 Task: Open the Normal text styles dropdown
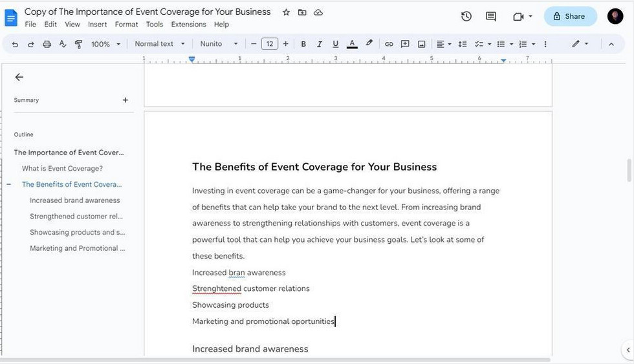pos(160,43)
